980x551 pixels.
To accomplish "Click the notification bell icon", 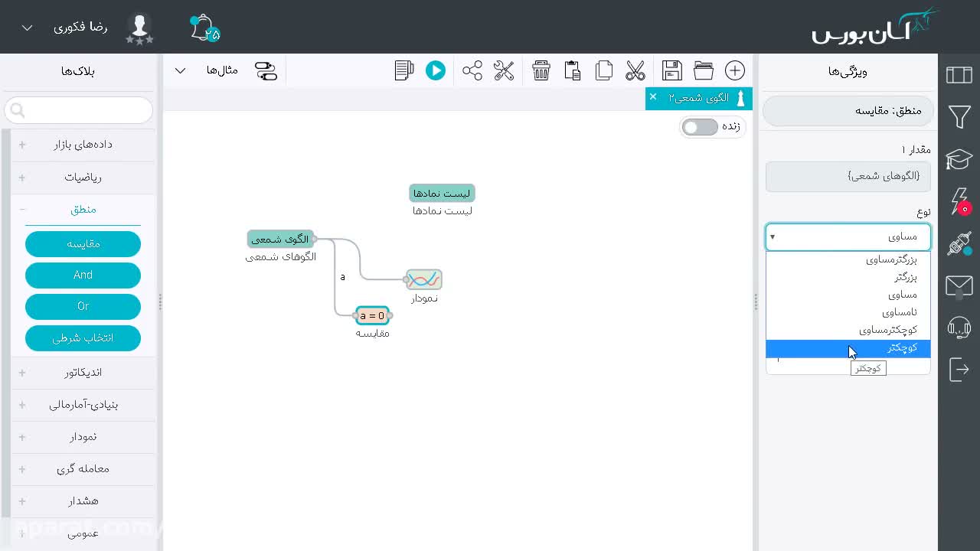I will [x=204, y=28].
